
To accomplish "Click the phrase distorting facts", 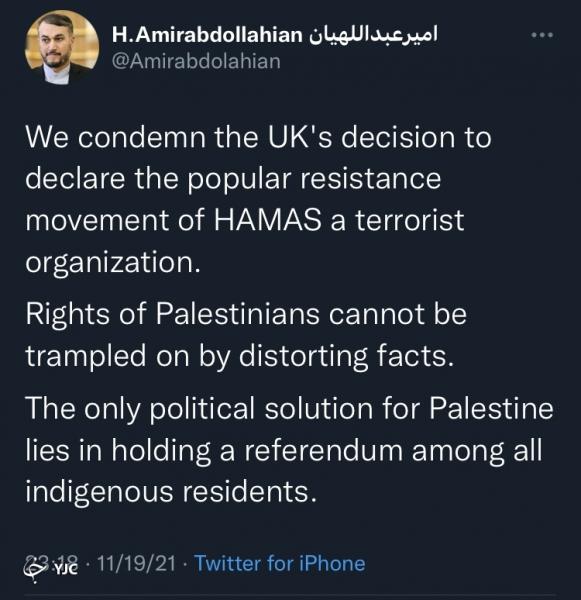I will pos(346,356).
